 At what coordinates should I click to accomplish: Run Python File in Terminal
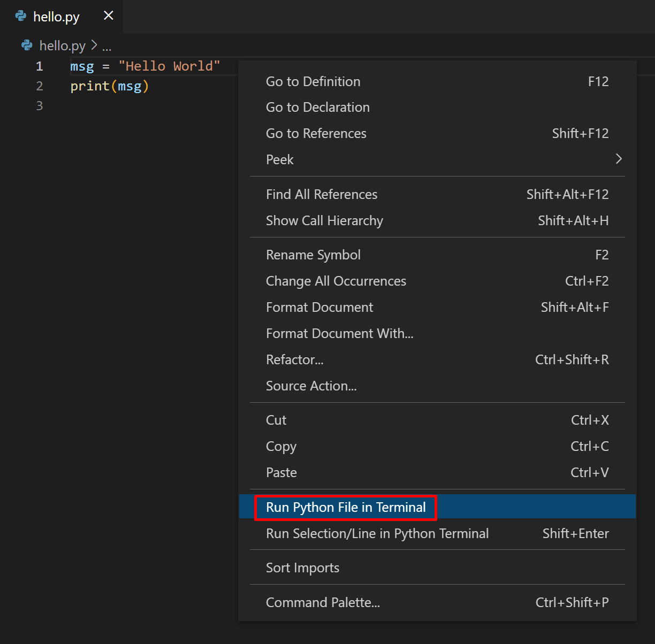click(345, 507)
